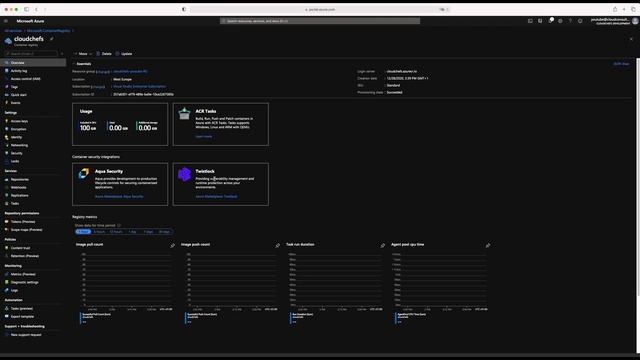Click the Export template icon
This screenshot has width=640, height=360.
point(7,316)
